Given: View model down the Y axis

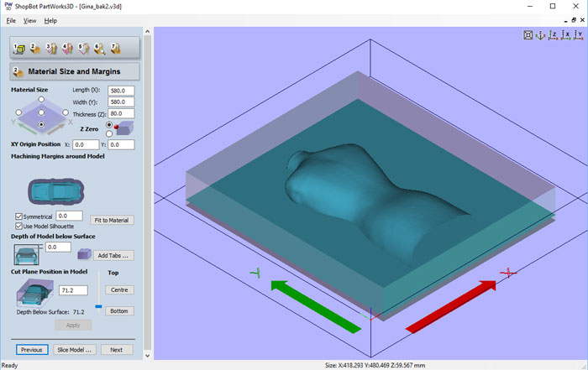Looking at the screenshot, I should [578, 35].
